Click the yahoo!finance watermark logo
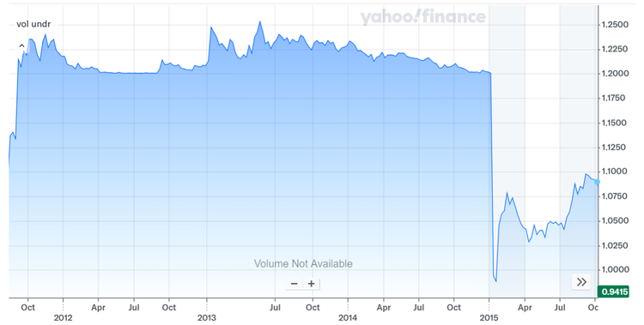644x325 pixels. tap(423, 17)
